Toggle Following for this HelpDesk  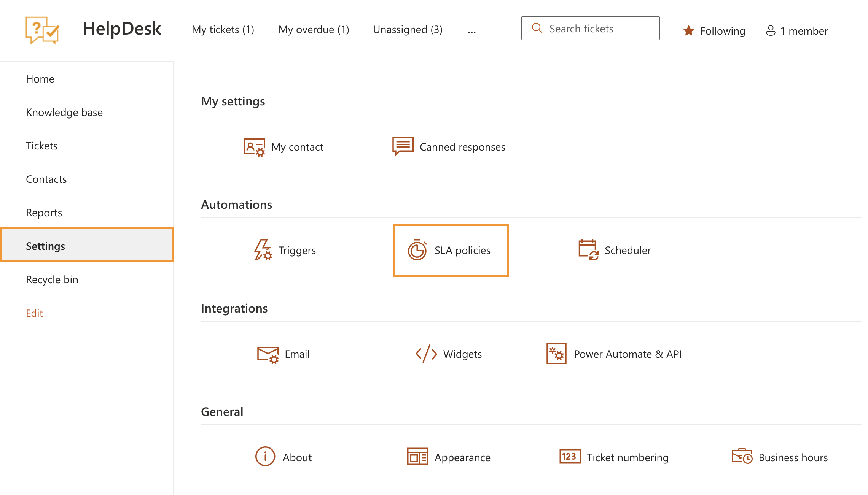click(714, 31)
